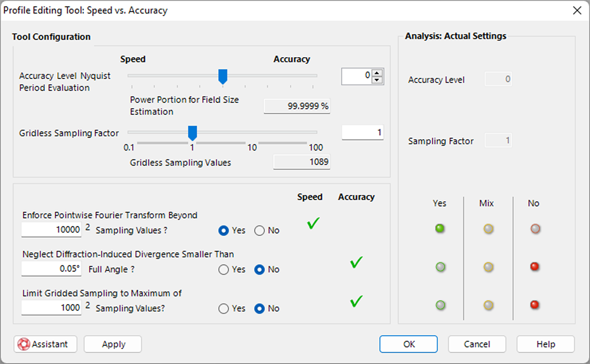Image resolution: width=590 pixels, height=364 pixels.
Task: Click the gray Yes indicator in bottom row
Action: (x=440, y=305)
